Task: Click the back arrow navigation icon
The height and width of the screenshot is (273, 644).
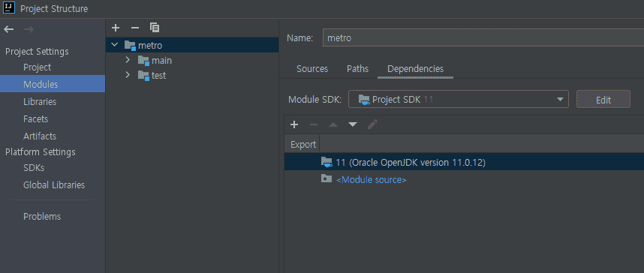Action: tap(8, 29)
